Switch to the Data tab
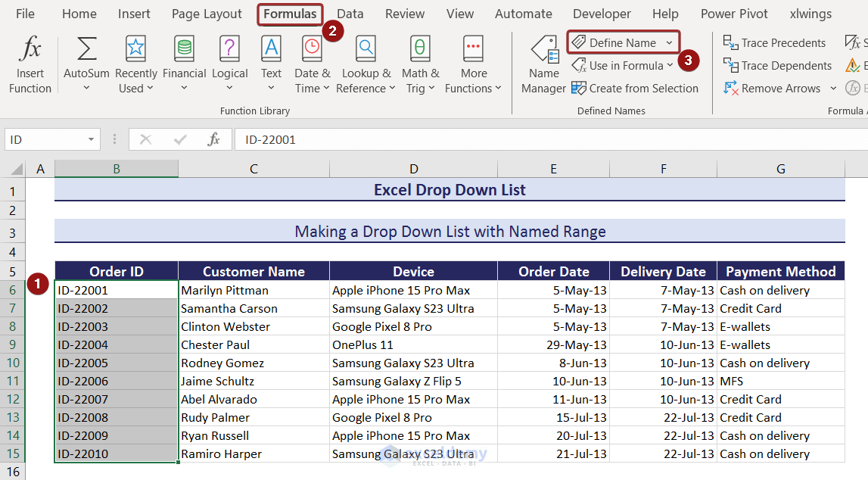Viewport: 868px width, 480px height. tap(350, 14)
